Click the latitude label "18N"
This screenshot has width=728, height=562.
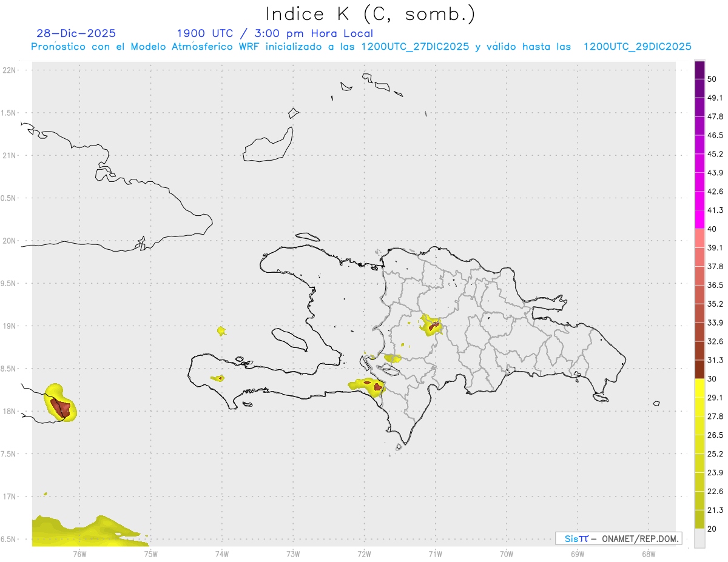click(x=10, y=411)
